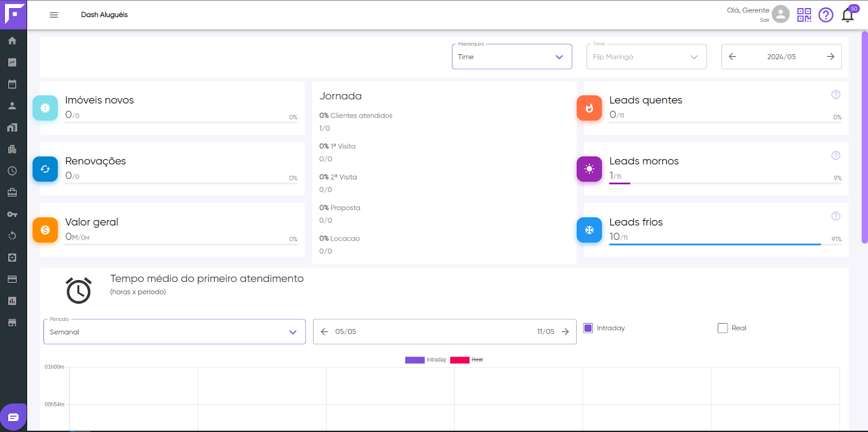This screenshot has height=432, width=868.
Task: Click the Sair logout link
Action: coord(764,20)
